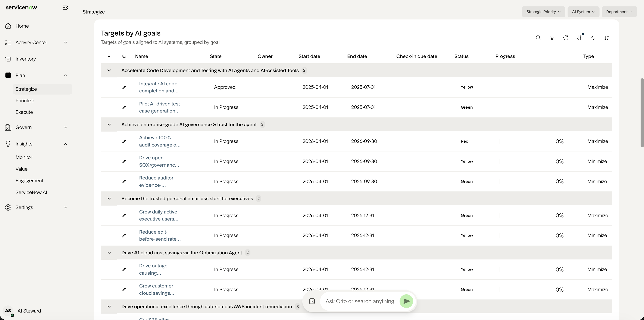Screen dimensions: 644x320
Task: Collapse all groups via header chevron
Action: tap(109, 56)
